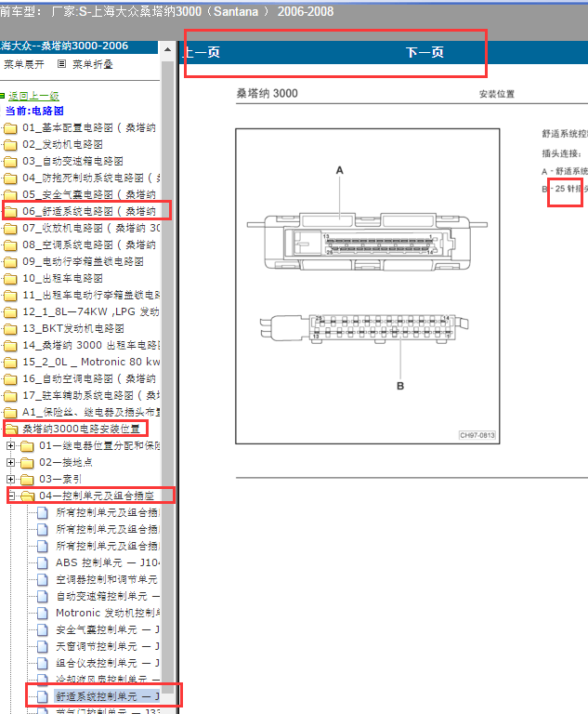The image size is (588, 714).
Task: Click folder icon of 17_驻车辅助系统电路图
Action: coord(10,396)
